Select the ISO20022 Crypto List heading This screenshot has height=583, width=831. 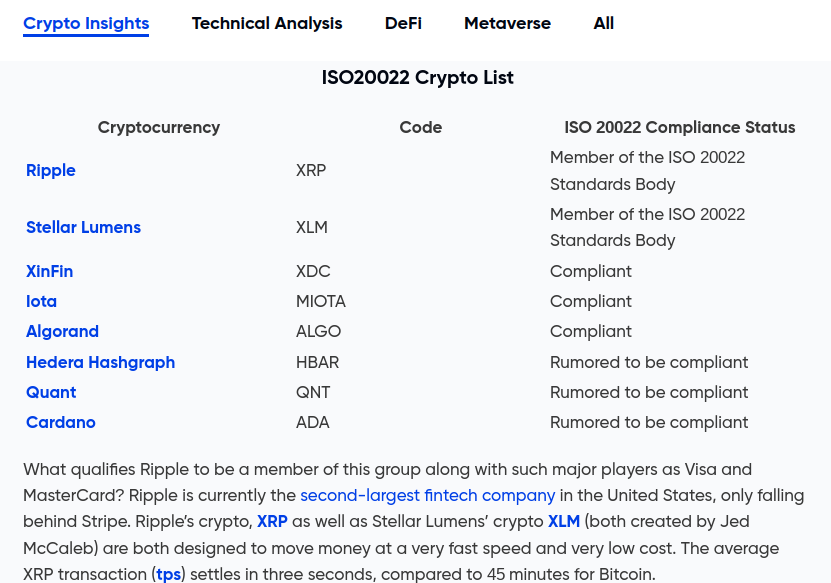418,78
